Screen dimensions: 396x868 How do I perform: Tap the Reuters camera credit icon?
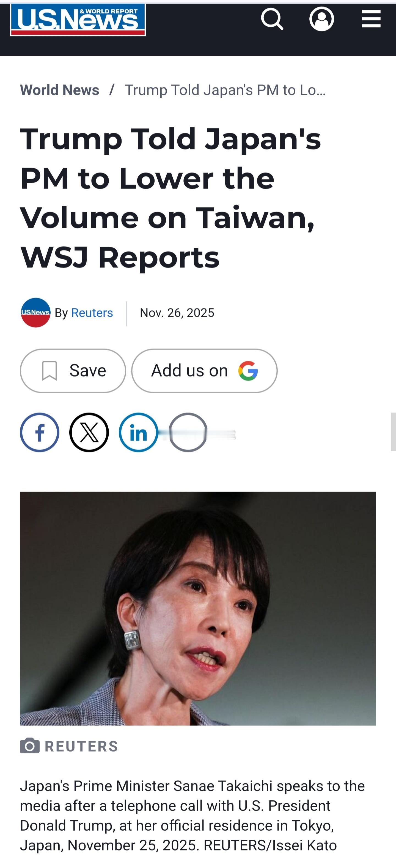tap(30, 746)
